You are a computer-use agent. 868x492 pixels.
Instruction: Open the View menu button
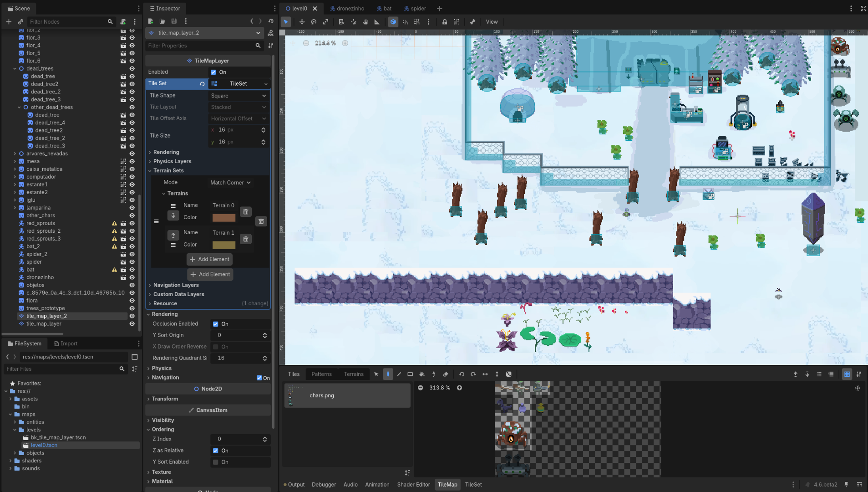(492, 22)
